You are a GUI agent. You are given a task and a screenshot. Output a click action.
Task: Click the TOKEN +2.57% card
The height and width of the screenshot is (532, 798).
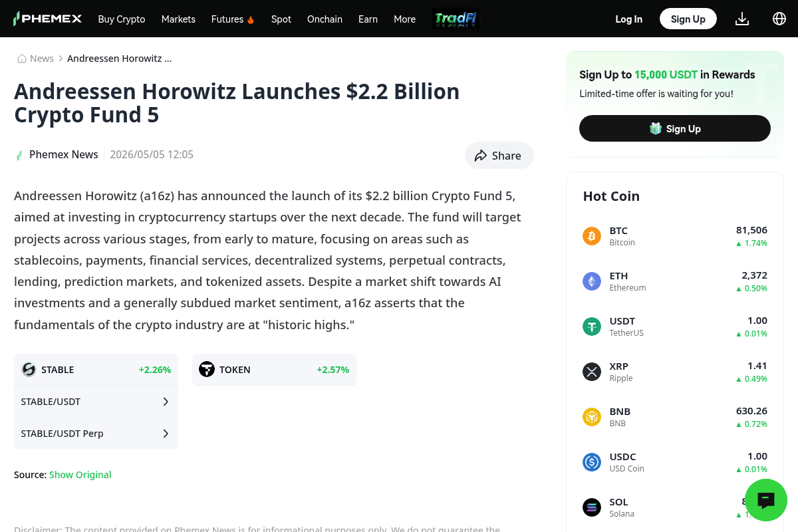(274, 370)
